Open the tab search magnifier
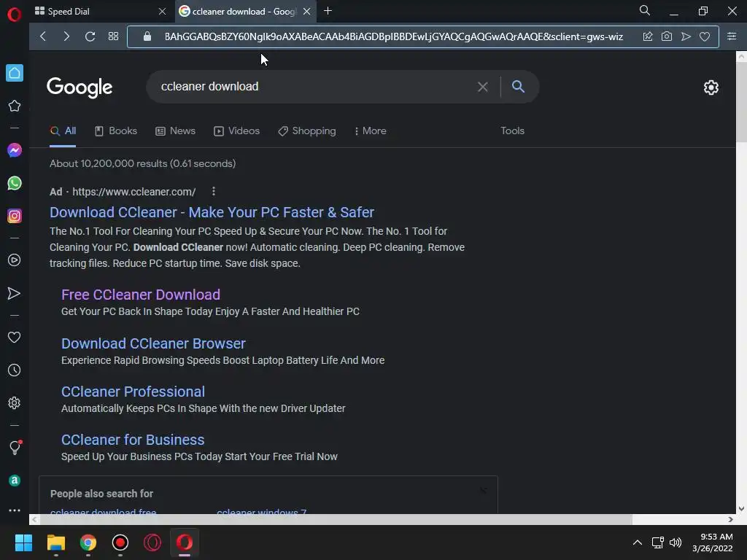This screenshot has width=747, height=560. pos(645,10)
